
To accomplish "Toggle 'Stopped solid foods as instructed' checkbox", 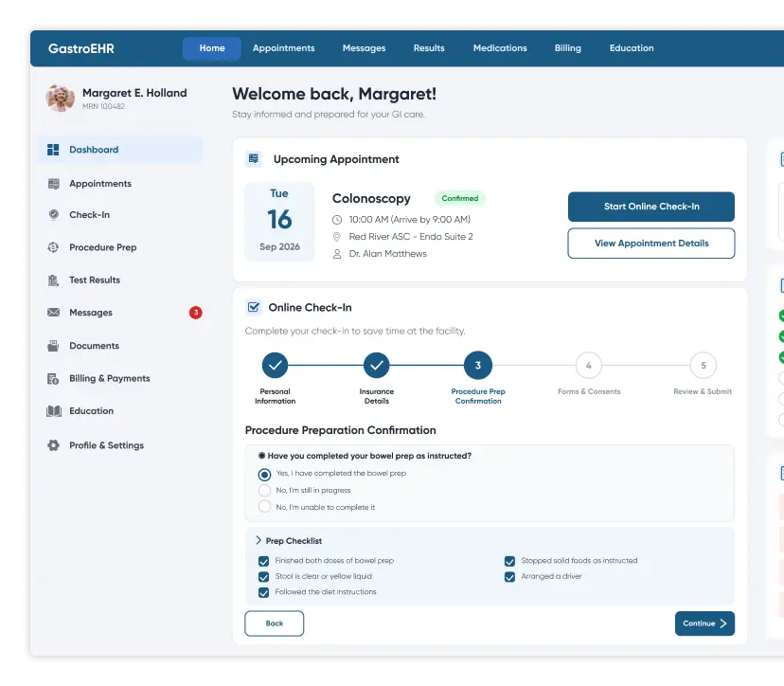I will tap(509, 562).
